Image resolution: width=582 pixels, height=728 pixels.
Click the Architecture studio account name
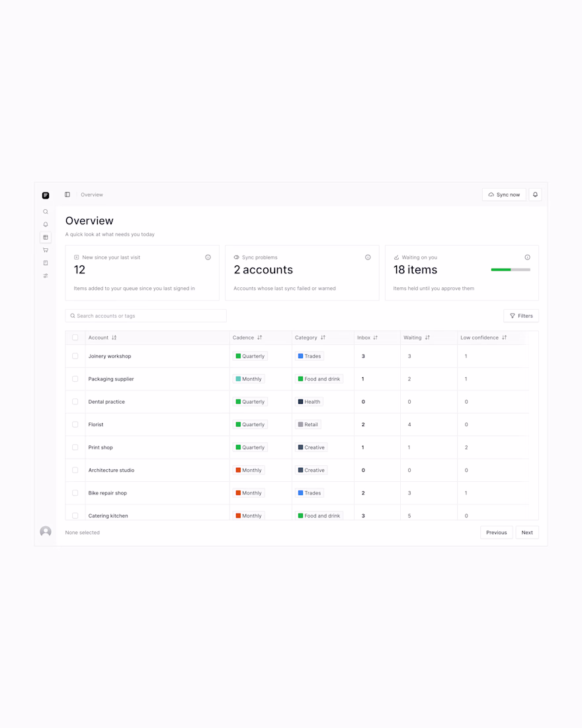point(111,471)
